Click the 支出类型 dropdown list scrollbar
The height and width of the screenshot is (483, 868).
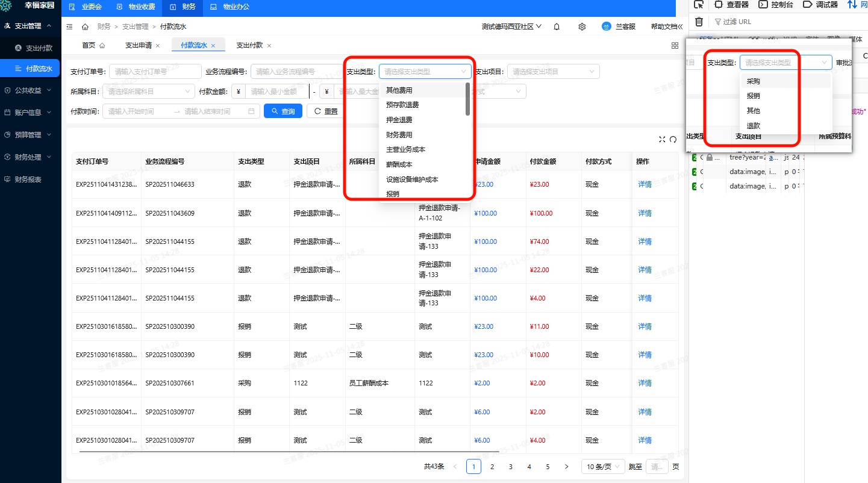467,99
